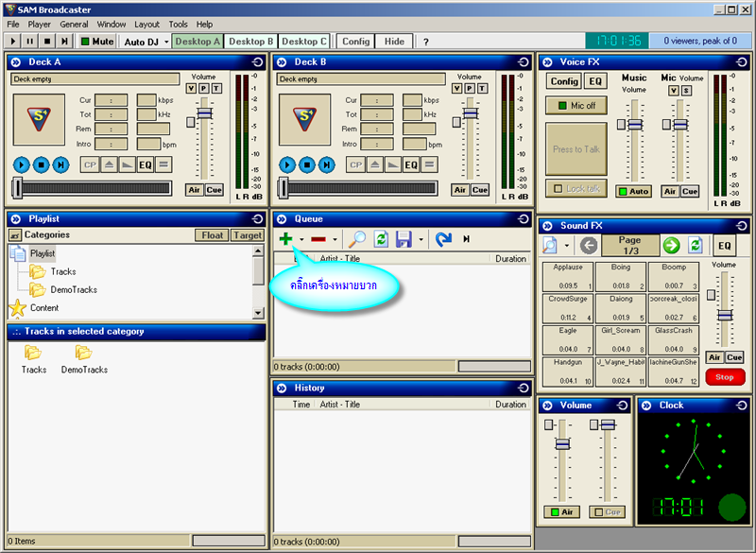Click Sound FX previous page arrow

pos(588,246)
